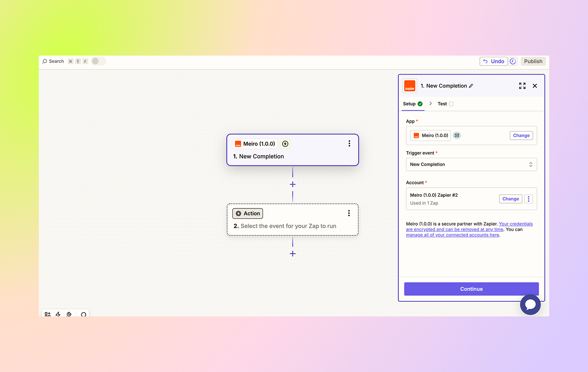Change the connected Meiro account
Viewport: 588px width, 372px height.
510,199
